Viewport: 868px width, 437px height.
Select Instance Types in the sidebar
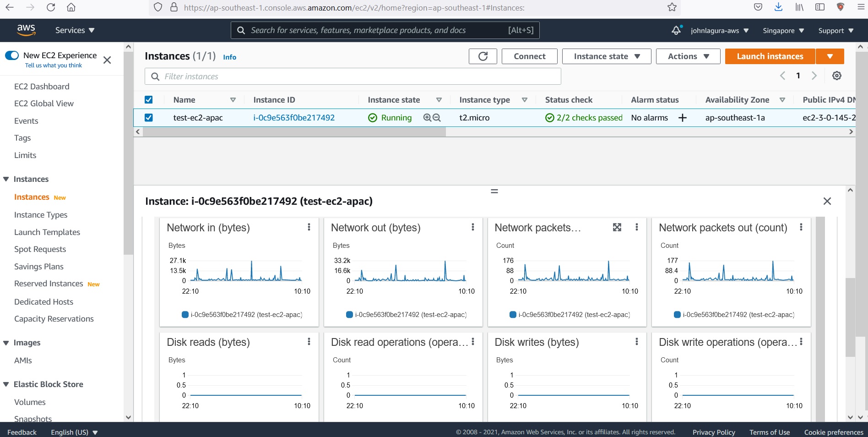pos(40,214)
